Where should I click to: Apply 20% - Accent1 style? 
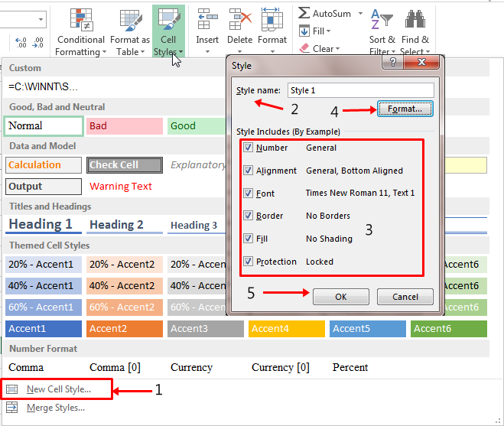click(x=44, y=265)
